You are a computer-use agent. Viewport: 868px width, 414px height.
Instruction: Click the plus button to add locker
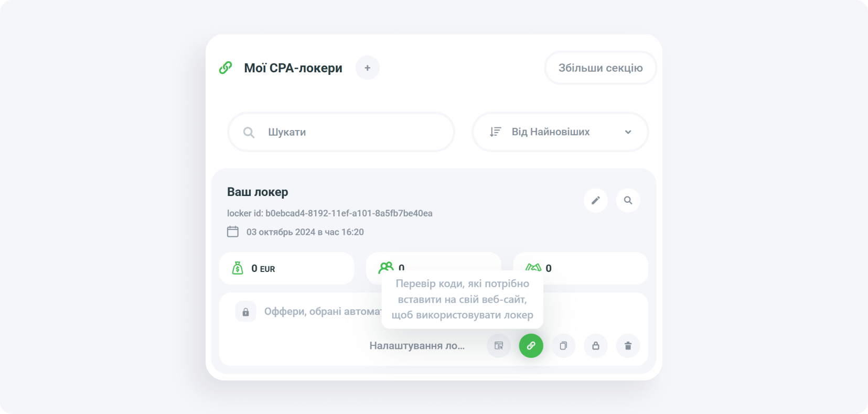click(x=367, y=68)
